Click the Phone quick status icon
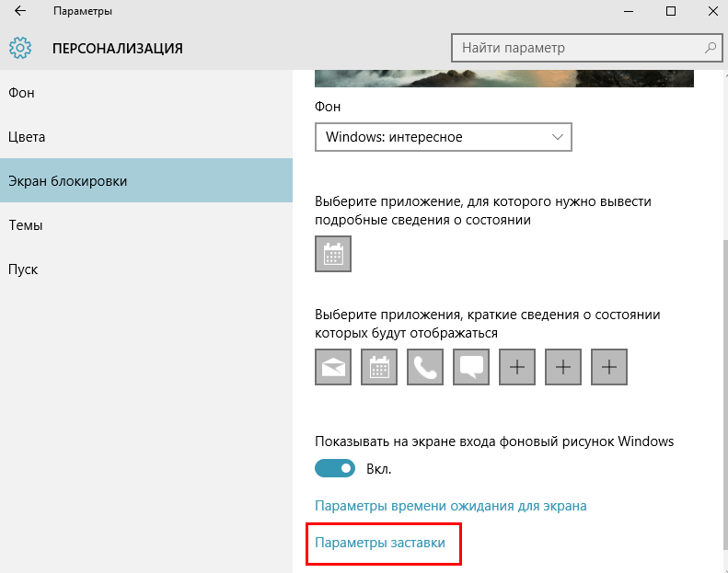The width and height of the screenshot is (728, 573). tap(425, 367)
